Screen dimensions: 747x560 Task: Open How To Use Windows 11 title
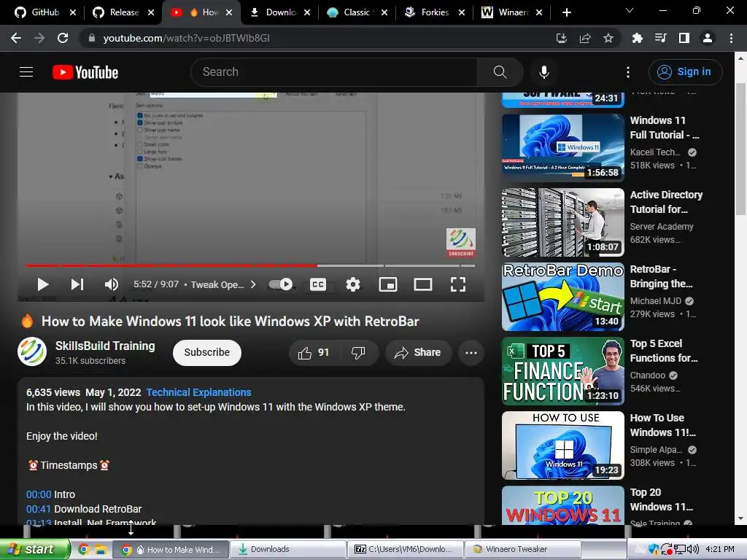pos(662,425)
